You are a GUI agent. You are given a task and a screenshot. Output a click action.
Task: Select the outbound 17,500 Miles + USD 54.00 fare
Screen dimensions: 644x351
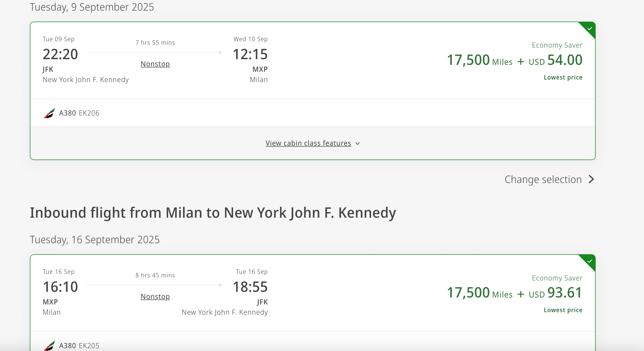514,60
